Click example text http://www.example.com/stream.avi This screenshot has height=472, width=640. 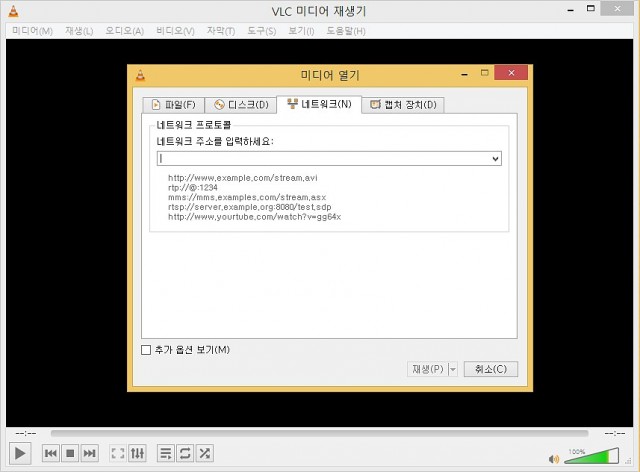(x=242, y=178)
